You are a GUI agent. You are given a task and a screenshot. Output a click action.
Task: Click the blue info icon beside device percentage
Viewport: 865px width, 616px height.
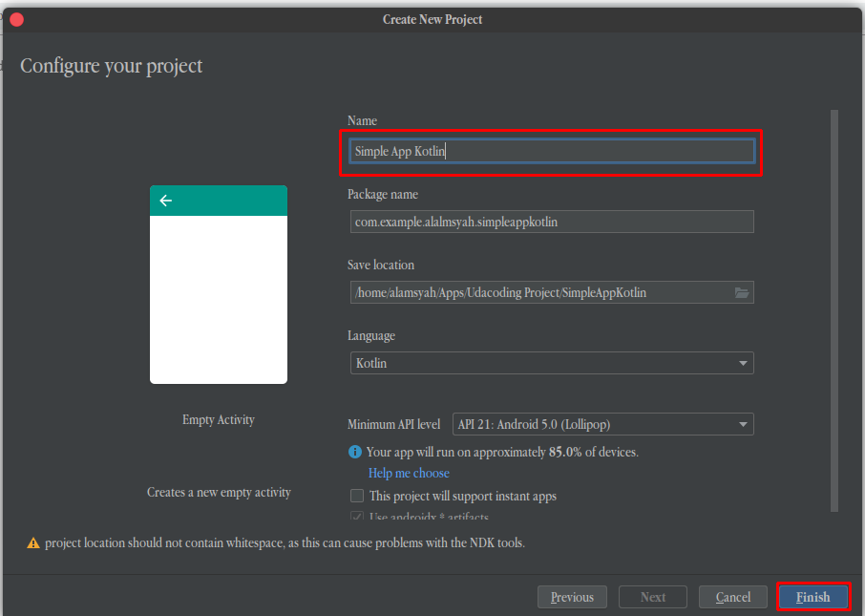point(355,452)
